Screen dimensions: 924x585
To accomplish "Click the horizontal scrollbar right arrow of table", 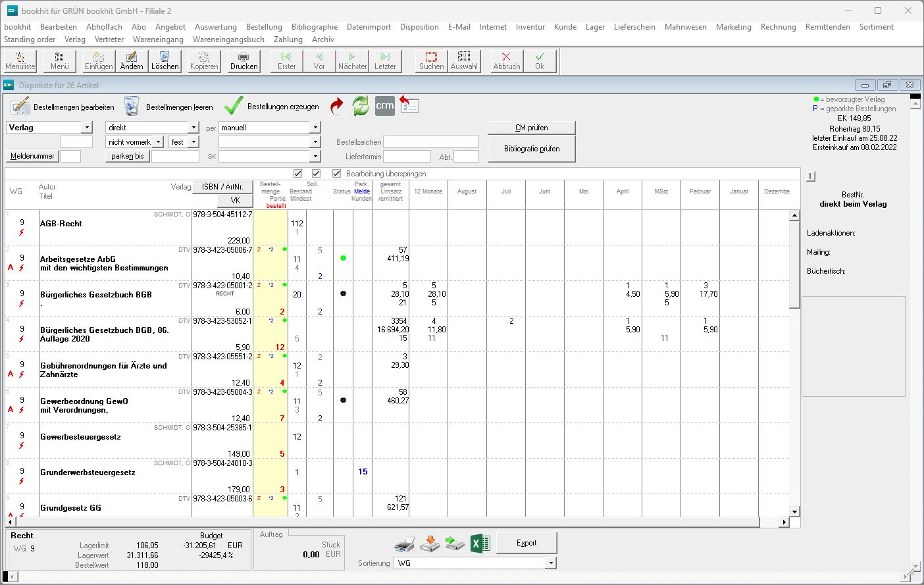I will pos(784,522).
